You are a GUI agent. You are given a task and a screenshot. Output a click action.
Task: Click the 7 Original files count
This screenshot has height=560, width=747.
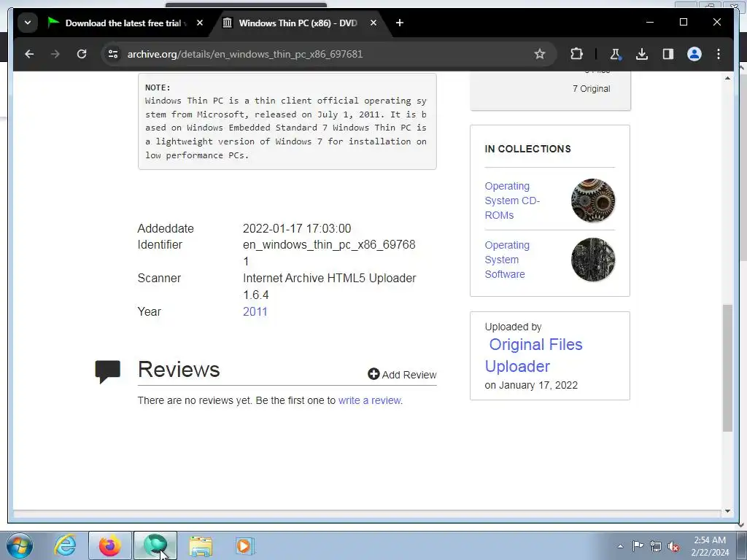tap(591, 88)
